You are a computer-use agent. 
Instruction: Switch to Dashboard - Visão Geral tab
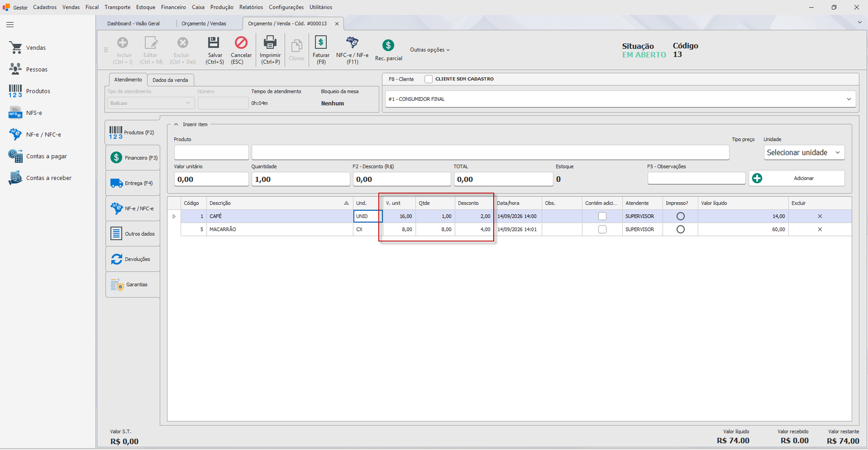[x=133, y=23]
